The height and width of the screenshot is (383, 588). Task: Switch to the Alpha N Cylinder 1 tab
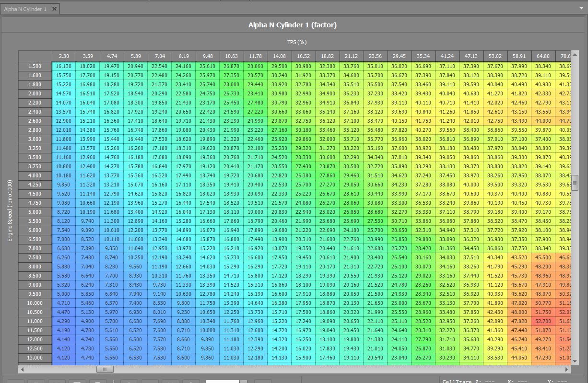pos(25,9)
